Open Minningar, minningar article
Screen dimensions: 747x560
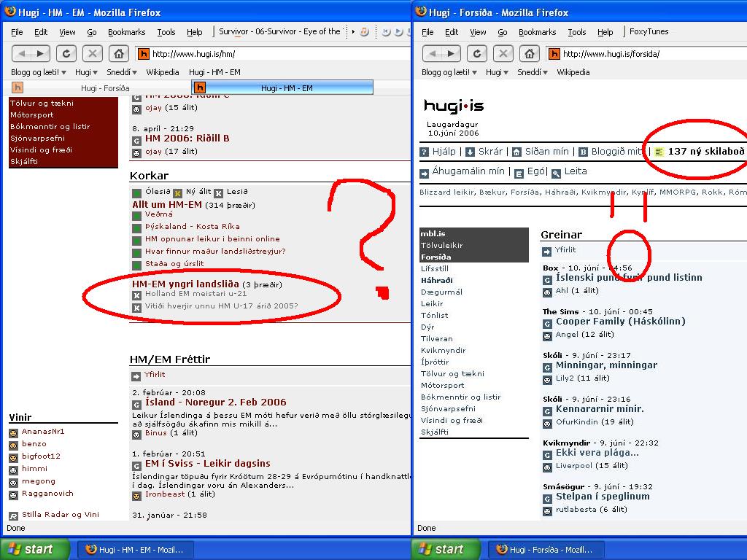tap(606, 365)
